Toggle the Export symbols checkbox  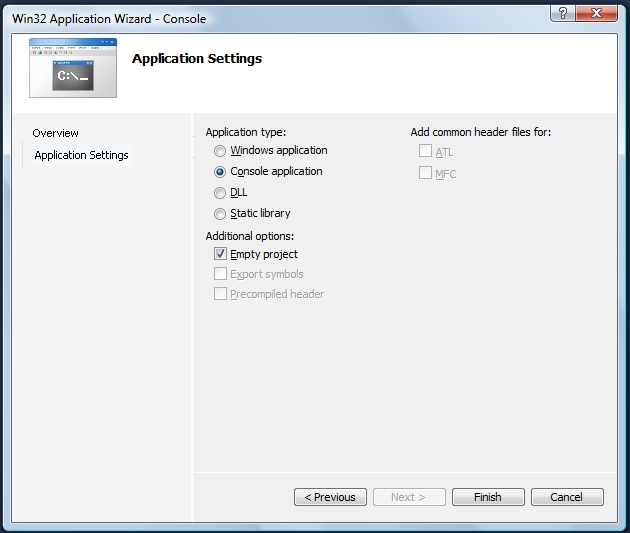tap(221, 274)
